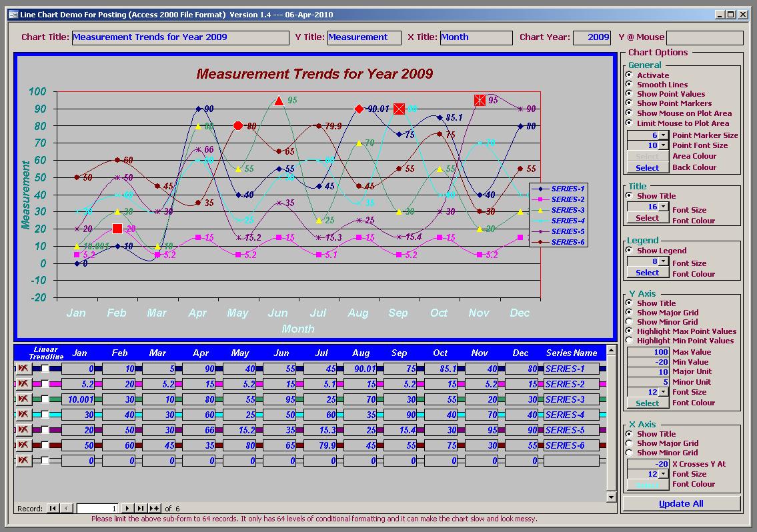Click Y Axis Min Value field
Image resolution: width=757 pixels, height=532 pixels.
pos(648,362)
